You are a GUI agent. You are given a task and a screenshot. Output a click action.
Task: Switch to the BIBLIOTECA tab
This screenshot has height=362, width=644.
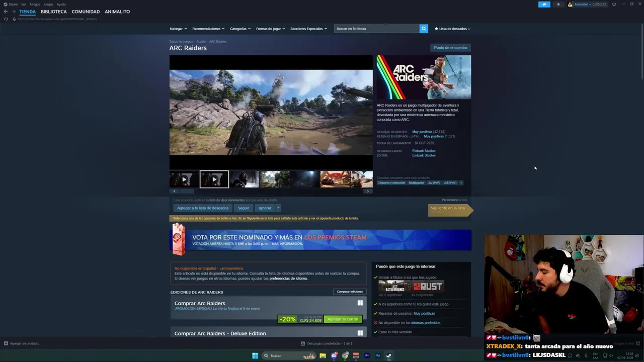[x=53, y=12]
